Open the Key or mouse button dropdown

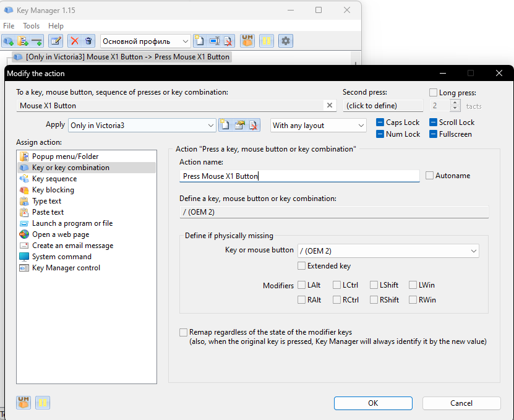tap(473, 251)
